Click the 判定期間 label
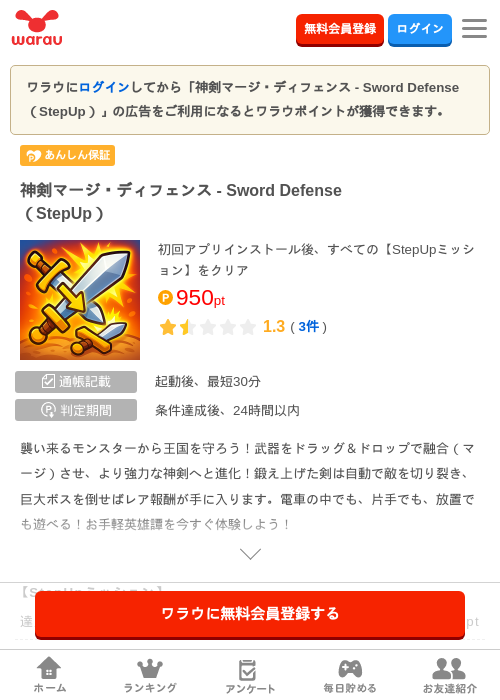The image size is (500, 700). coord(76,410)
